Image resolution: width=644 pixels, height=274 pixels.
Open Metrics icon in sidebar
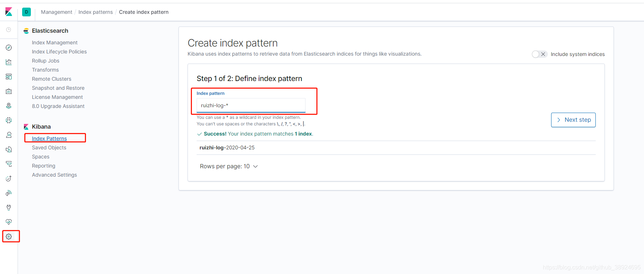[x=9, y=135]
